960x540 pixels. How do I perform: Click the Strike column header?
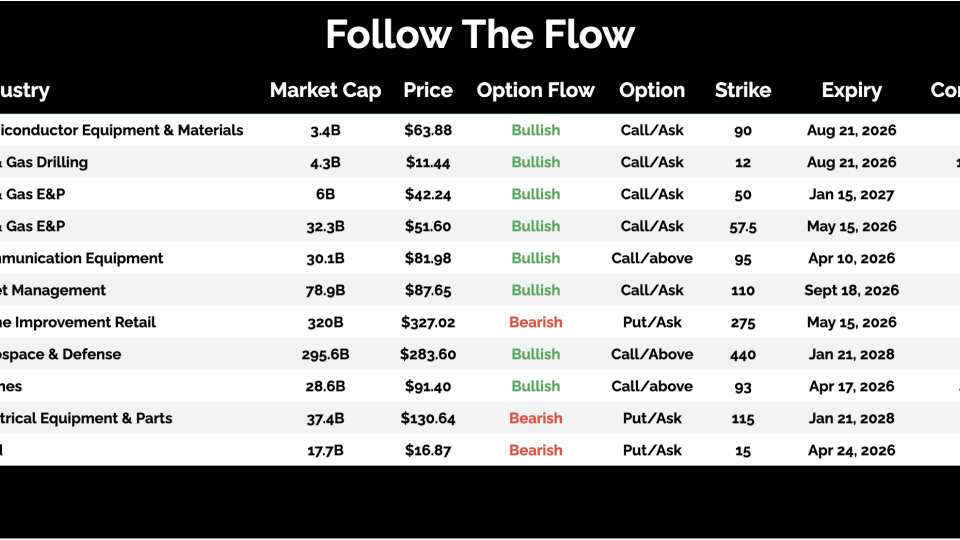(742, 90)
